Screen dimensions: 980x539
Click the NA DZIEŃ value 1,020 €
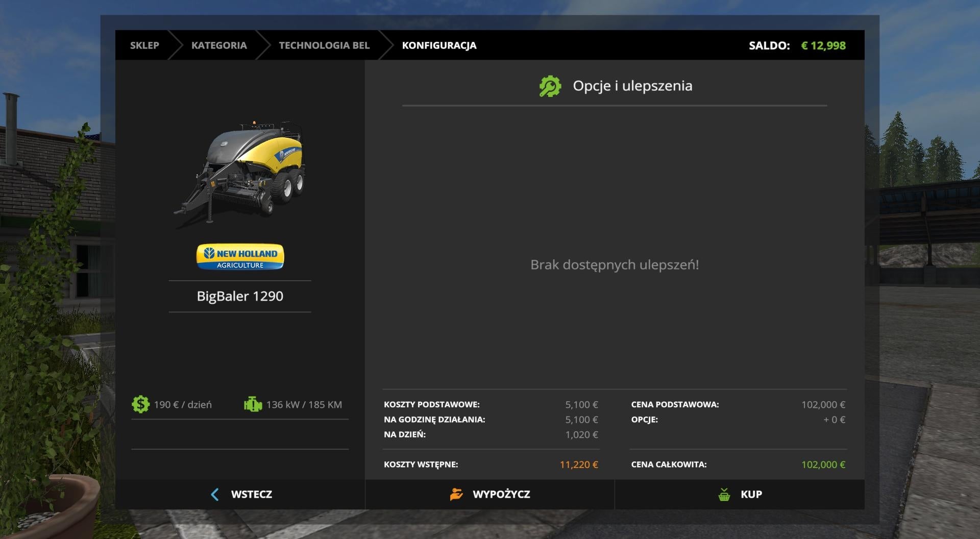581,434
